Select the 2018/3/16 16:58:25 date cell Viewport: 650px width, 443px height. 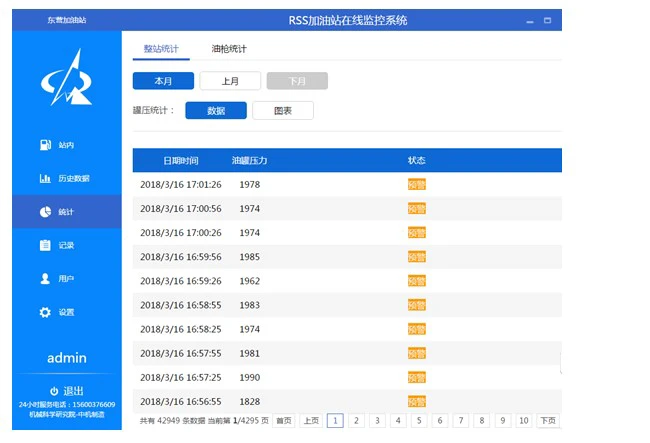click(181, 329)
